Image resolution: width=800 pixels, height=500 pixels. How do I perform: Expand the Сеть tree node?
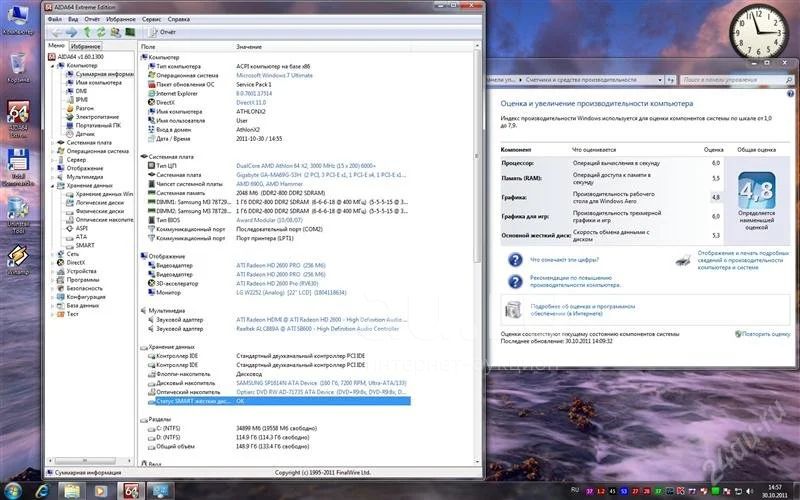52,254
